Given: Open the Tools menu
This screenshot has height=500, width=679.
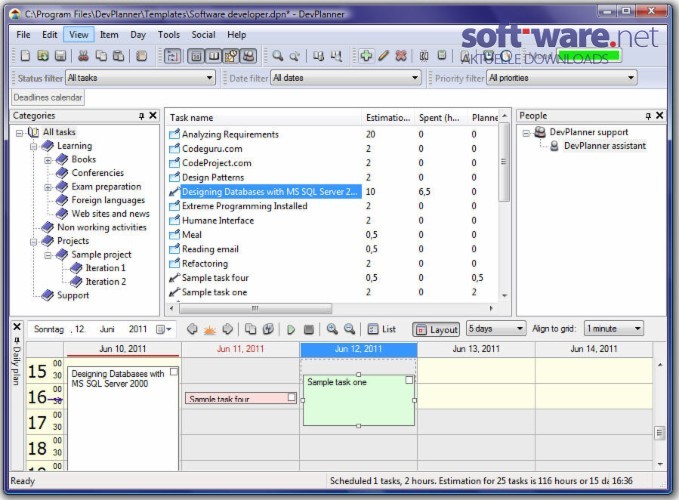Looking at the screenshot, I should point(168,35).
